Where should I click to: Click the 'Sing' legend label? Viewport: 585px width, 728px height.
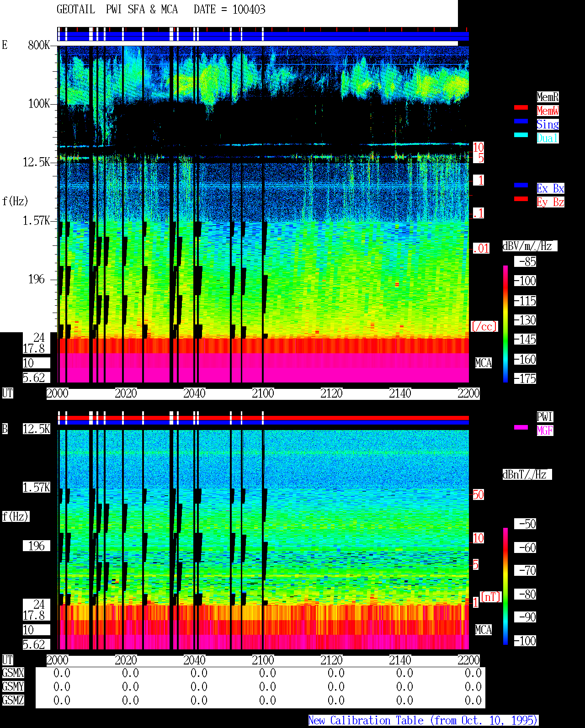548,124
